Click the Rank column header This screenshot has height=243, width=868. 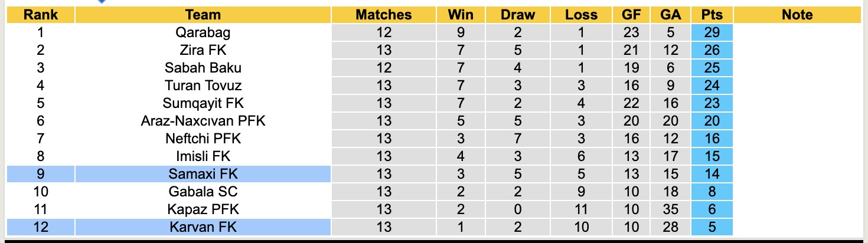pos(40,15)
